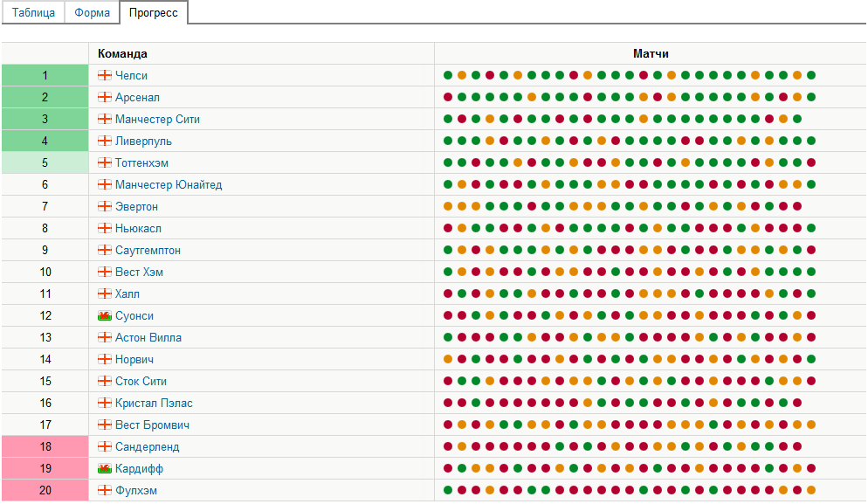Open the Суонси team link
This screenshot has width=868, height=504.
tap(134, 315)
